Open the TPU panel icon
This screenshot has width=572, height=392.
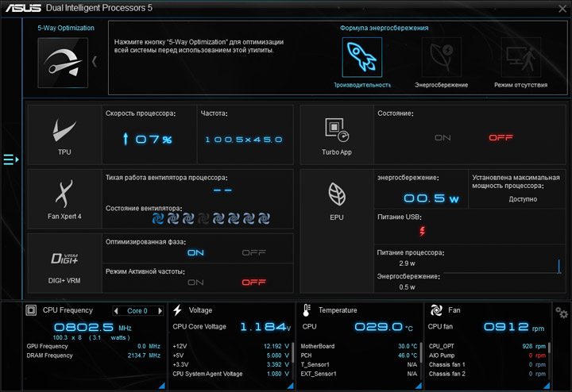[64, 130]
